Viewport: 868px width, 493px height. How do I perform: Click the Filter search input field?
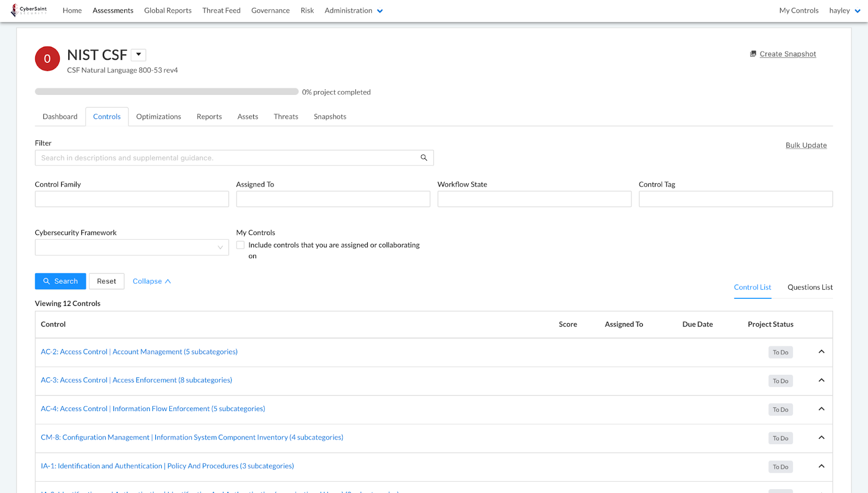coord(234,158)
